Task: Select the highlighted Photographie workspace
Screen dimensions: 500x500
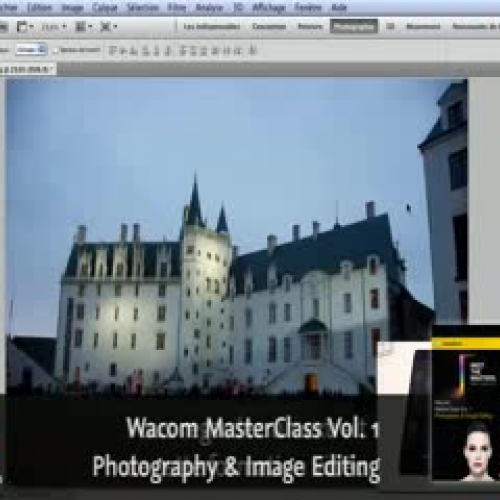Action: click(x=354, y=26)
